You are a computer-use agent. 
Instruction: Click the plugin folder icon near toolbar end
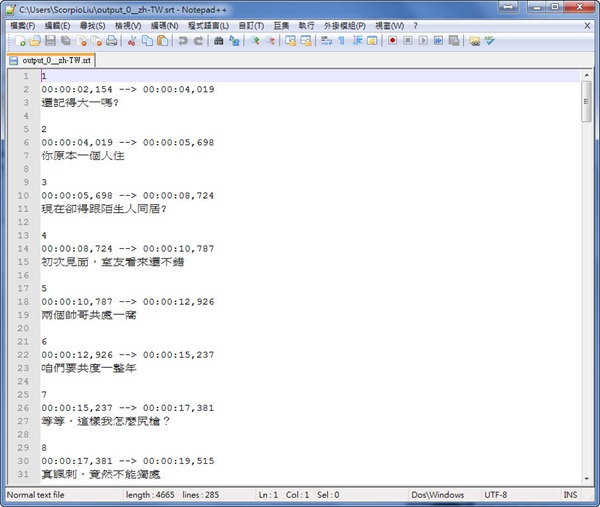point(474,41)
